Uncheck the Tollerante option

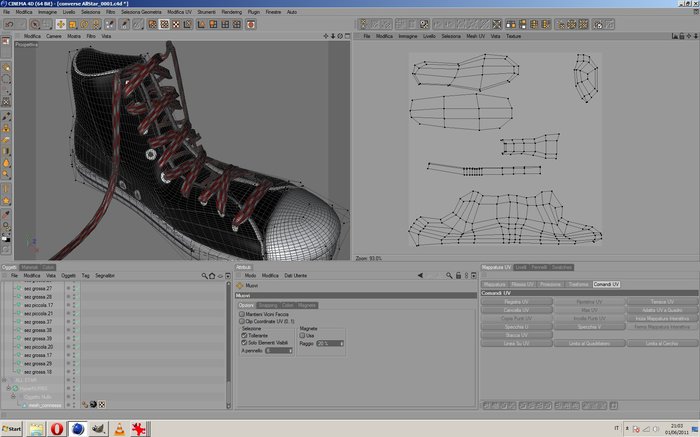pos(244,336)
